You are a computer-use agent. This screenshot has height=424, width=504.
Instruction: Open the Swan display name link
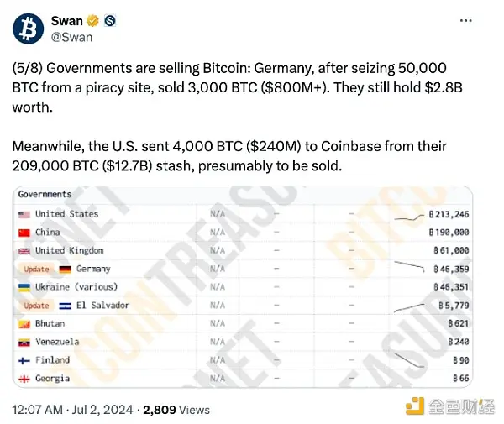tap(67, 21)
